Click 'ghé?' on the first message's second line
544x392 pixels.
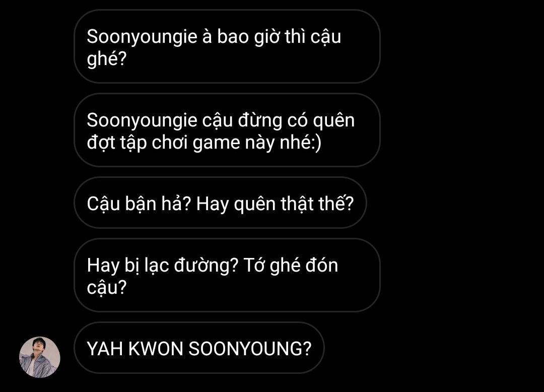click(x=106, y=59)
